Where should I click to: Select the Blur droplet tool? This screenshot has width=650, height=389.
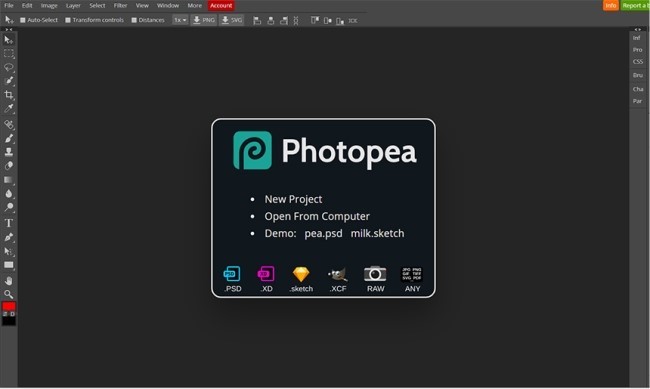tap(8, 194)
